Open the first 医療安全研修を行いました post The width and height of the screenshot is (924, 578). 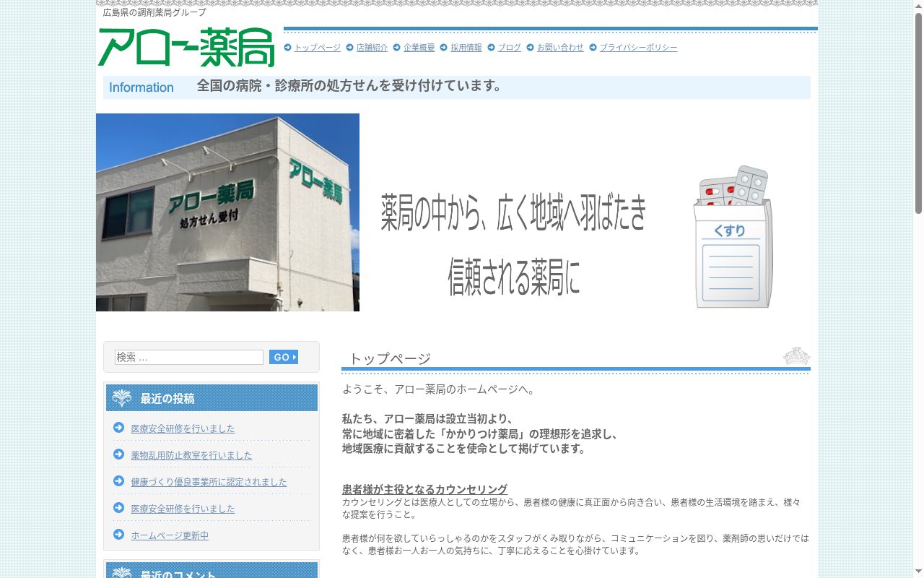[183, 428]
